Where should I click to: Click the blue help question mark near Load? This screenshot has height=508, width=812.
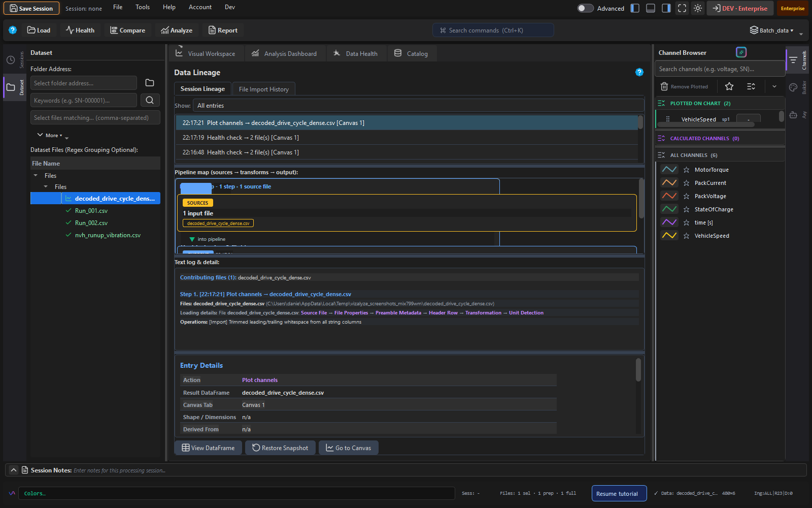(13, 30)
